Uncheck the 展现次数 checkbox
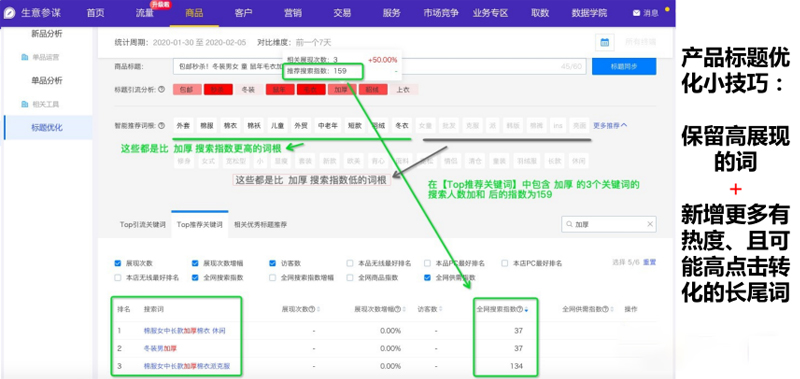This screenshot has width=800, height=379. (118, 263)
